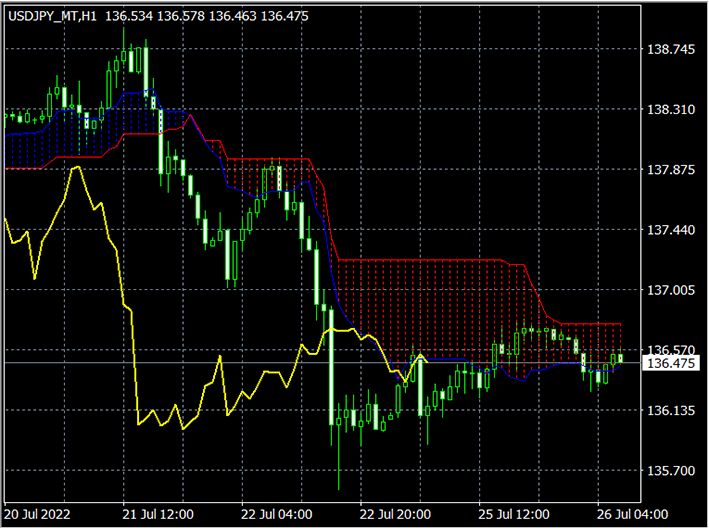Click the 26 Jul 04:00 time label
Screen dimensions: 709x528
pos(633,514)
